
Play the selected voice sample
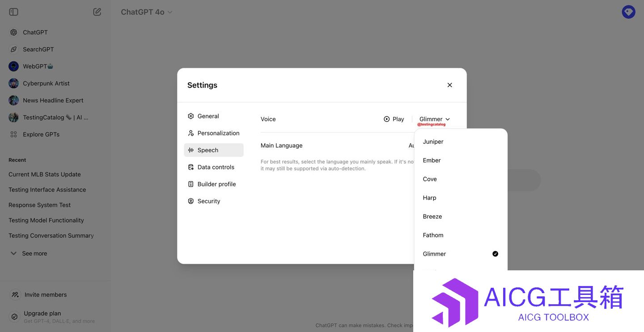pyautogui.click(x=394, y=119)
